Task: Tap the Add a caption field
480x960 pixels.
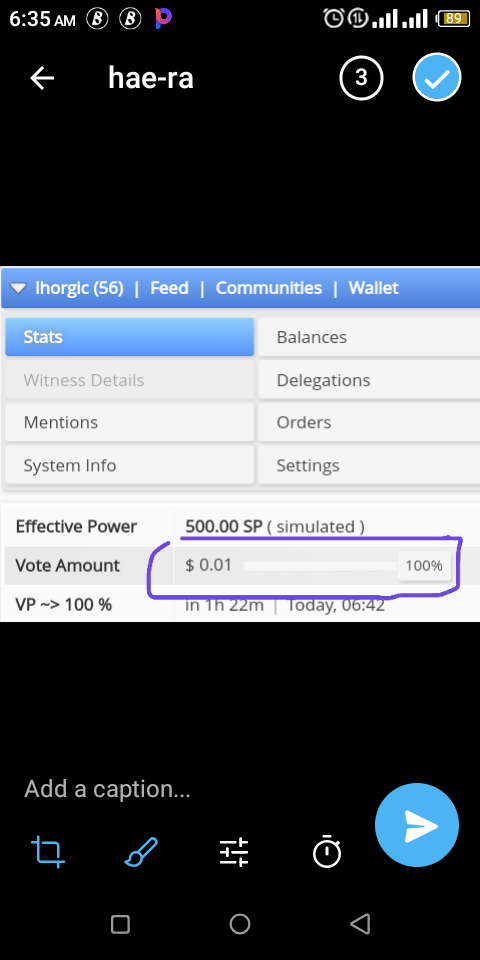Action: tap(107, 789)
